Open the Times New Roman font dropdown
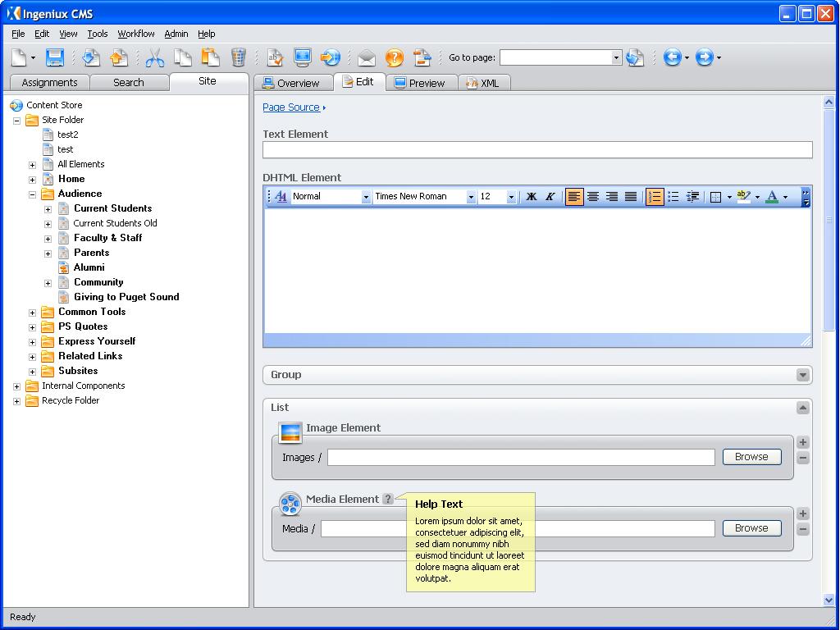 [x=470, y=197]
